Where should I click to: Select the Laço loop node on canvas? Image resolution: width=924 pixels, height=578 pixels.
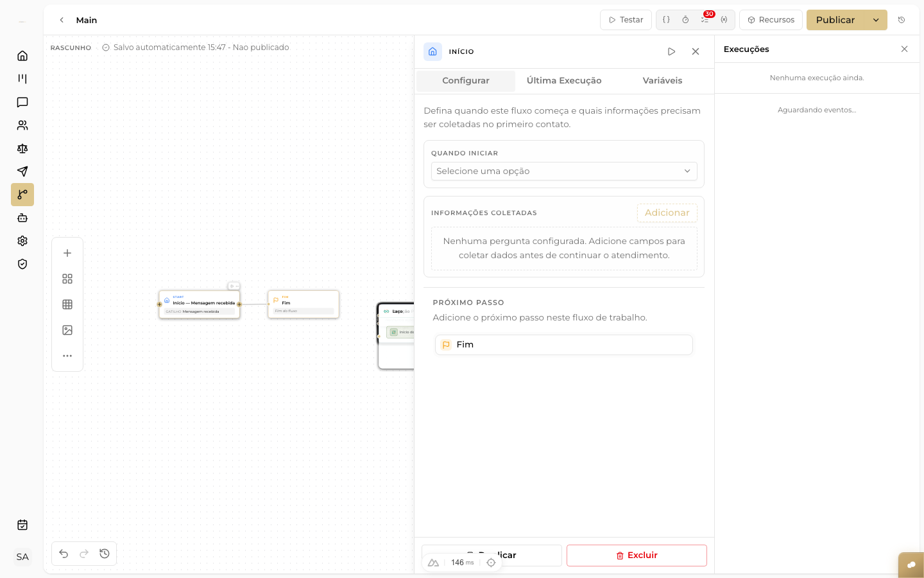tap(396, 336)
